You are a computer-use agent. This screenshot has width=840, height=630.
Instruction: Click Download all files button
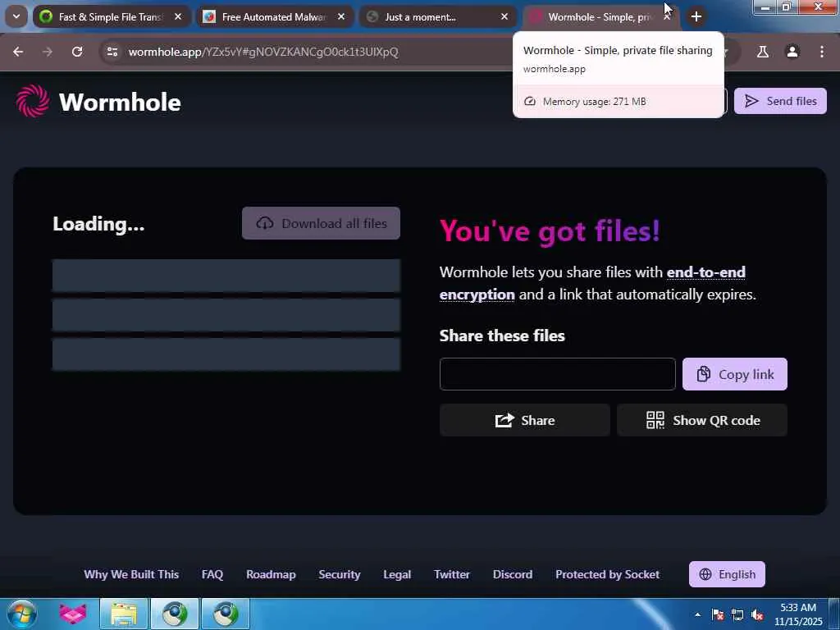(321, 223)
